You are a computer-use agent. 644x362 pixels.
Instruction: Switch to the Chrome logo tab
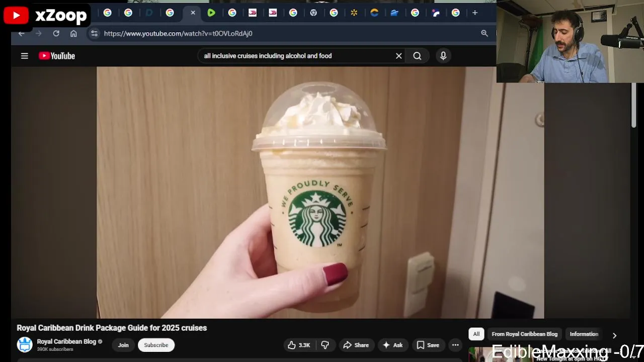coord(313,13)
